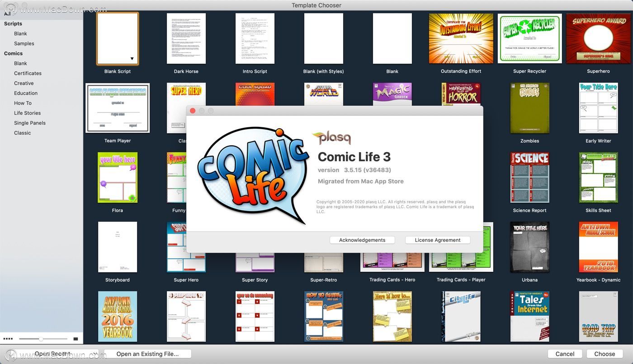Open License Agreement in the About dialog
The height and width of the screenshot is (364, 633).
(x=438, y=240)
